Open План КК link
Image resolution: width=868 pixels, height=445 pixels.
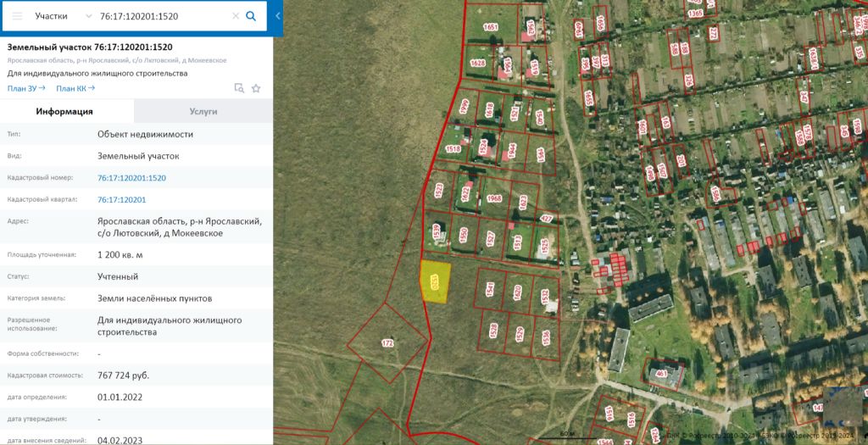tap(75, 88)
